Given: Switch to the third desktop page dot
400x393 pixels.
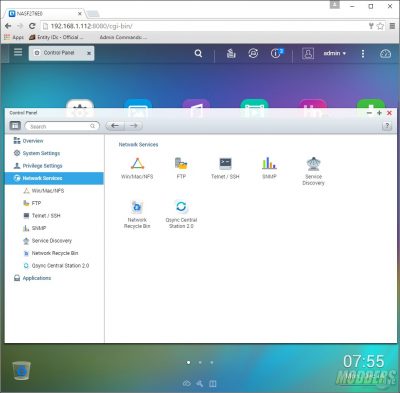Looking at the screenshot, I should click(x=212, y=362).
